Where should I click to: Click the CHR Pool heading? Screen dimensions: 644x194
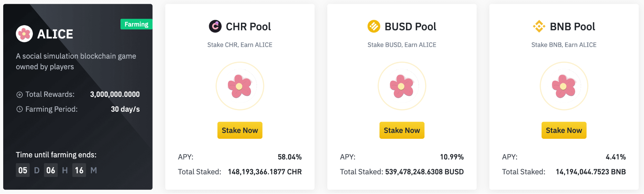[x=248, y=26]
